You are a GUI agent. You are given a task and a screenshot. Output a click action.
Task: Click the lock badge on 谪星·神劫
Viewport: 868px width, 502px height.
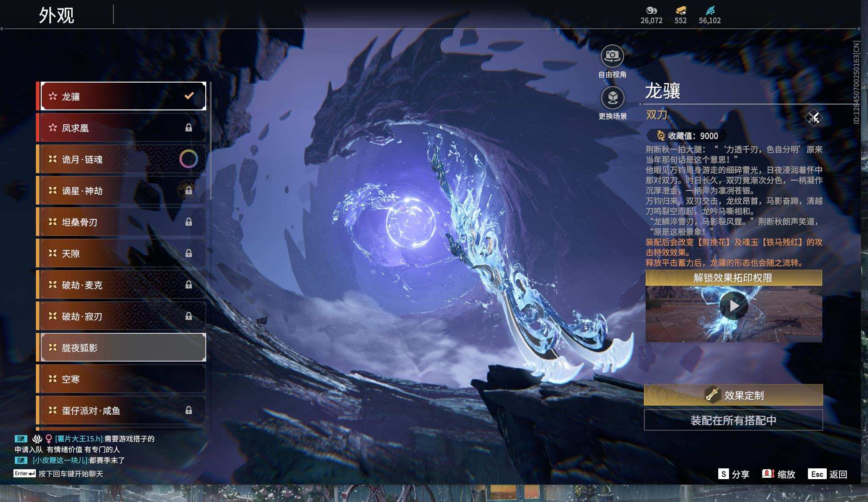tap(189, 191)
